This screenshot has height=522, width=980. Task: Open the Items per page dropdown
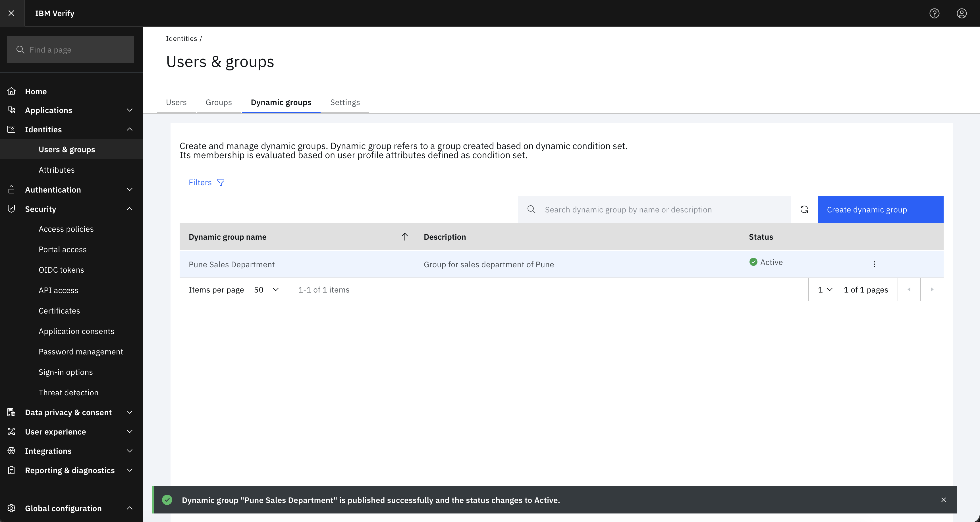coord(266,290)
